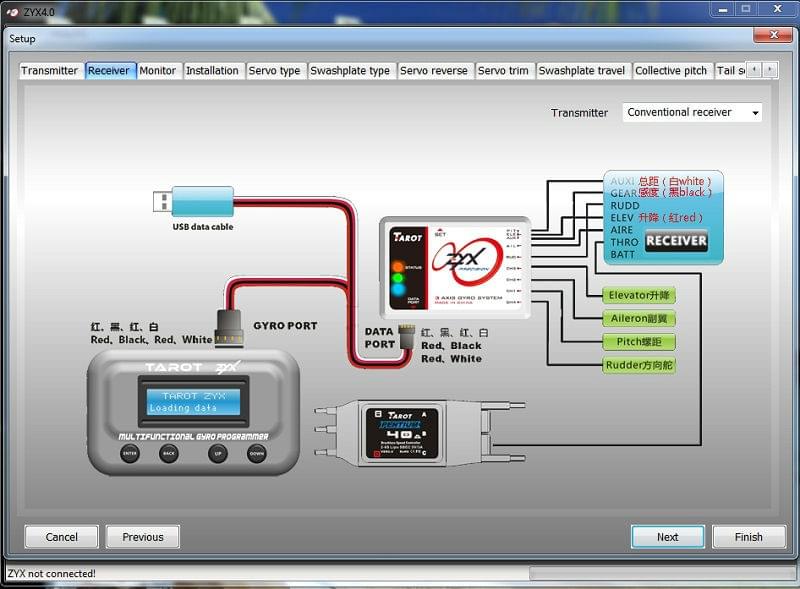Minimize the ZYX4.0 main window
The image size is (800, 589).
(x=722, y=9)
